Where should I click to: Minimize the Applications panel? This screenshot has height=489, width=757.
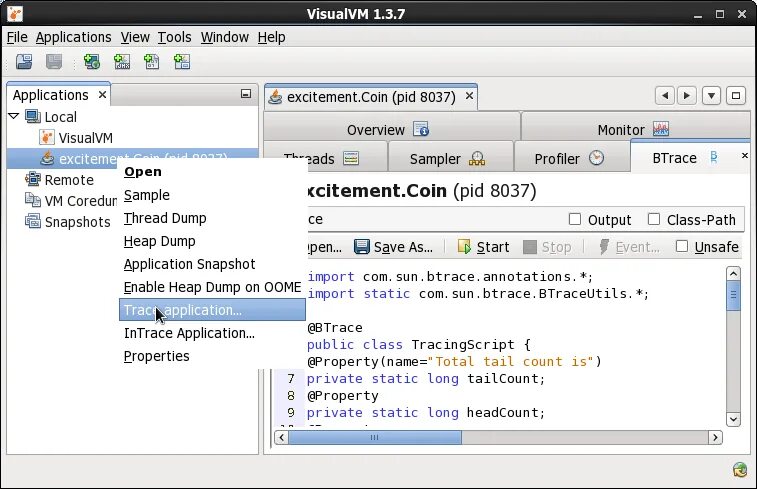tap(246, 94)
